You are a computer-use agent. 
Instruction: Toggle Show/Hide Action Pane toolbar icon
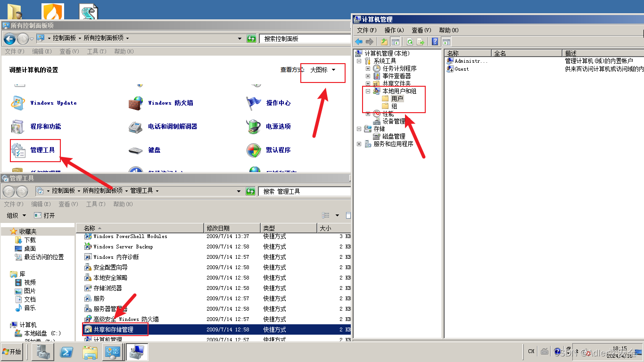[446, 41]
